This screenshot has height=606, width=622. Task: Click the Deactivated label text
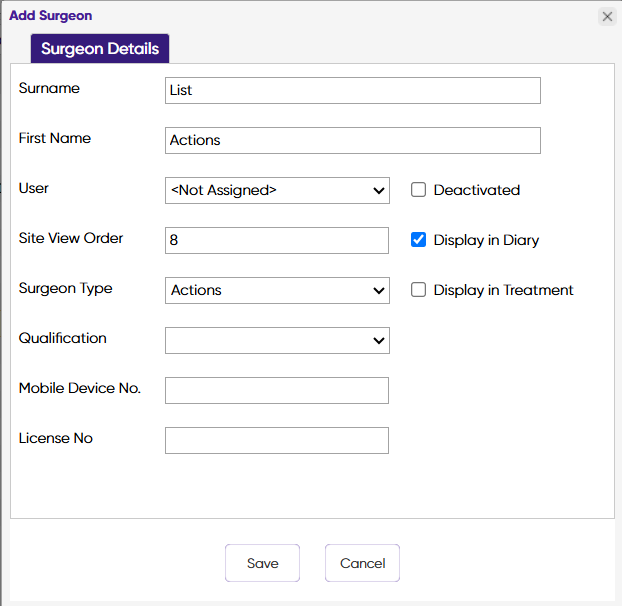coord(476,190)
